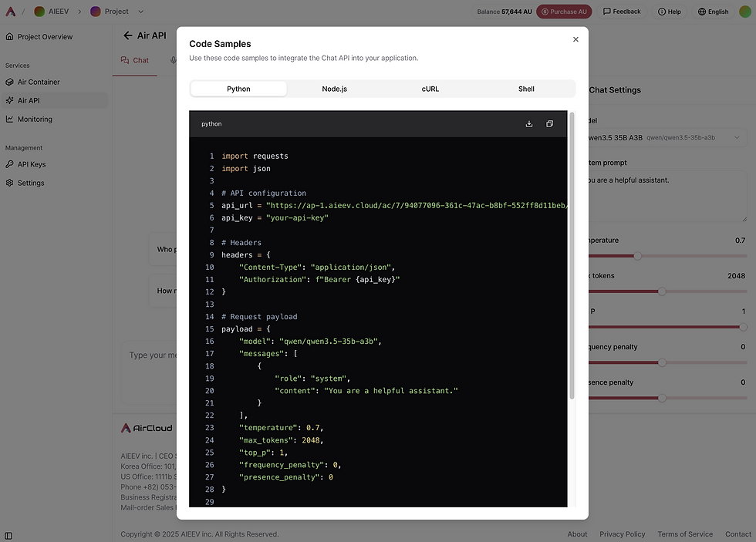Viewport: 756px width, 542px height.
Task: Adjust the temperature slider handle
Action: click(637, 256)
